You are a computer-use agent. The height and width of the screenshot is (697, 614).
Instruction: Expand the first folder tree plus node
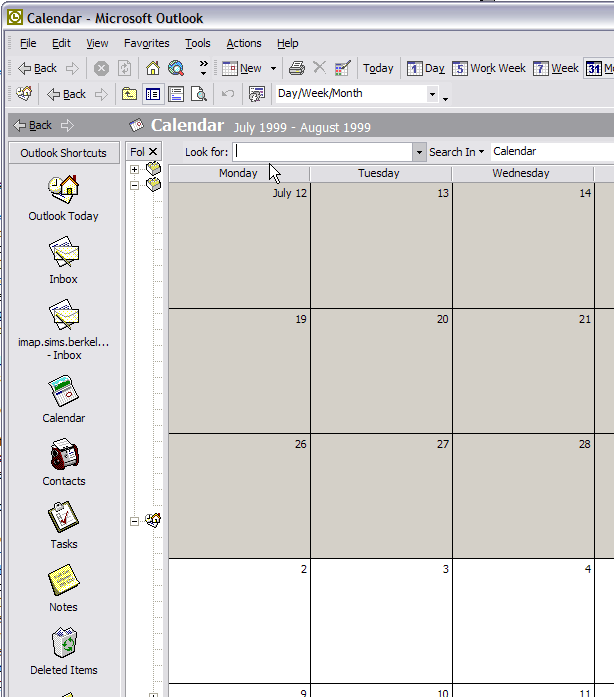pos(134,169)
